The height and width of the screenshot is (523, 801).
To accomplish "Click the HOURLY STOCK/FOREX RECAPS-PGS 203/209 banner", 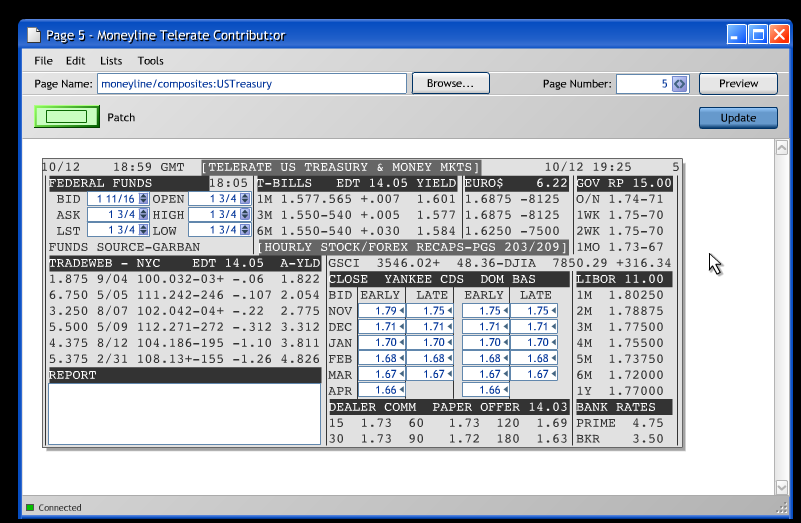I will pyautogui.click(x=414, y=247).
